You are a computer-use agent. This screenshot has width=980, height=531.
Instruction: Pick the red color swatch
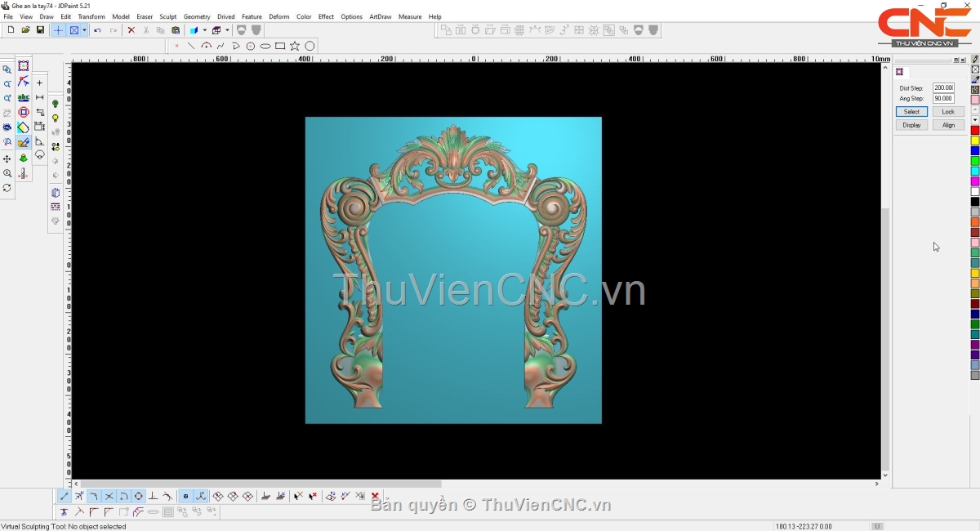[975, 131]
